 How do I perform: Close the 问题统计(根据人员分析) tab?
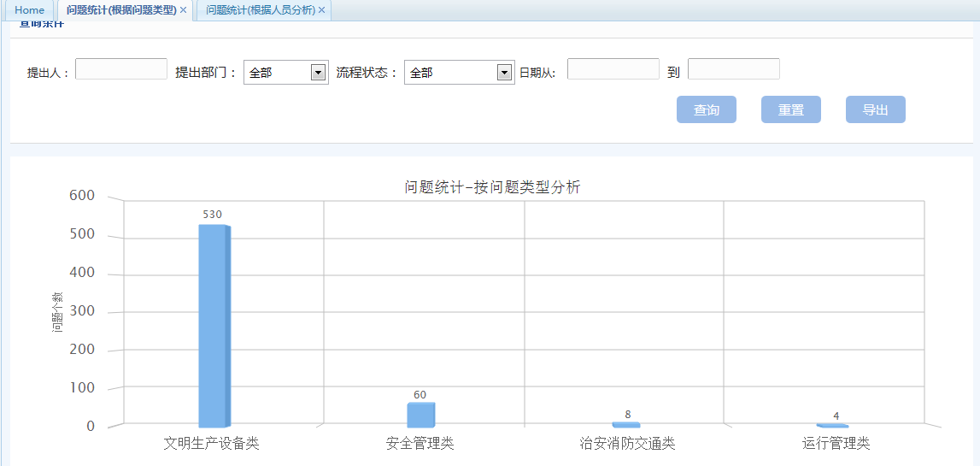pyautogui.click(x=321, y=10)
